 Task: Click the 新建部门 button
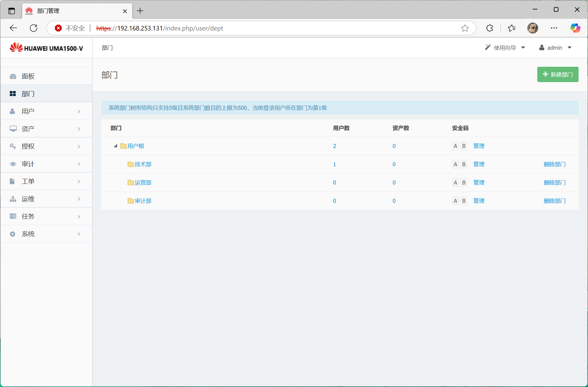click(x=557, y=74)
